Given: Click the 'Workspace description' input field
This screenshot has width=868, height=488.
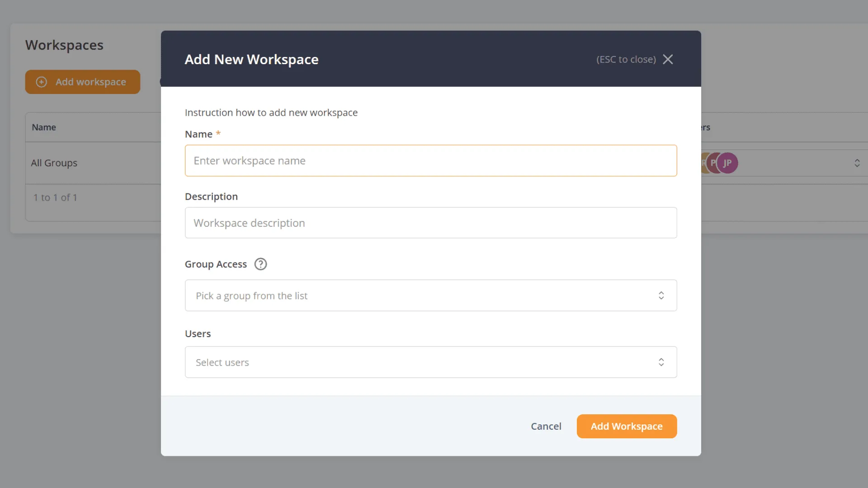Looking at the screenshot, I should point(431,223).
